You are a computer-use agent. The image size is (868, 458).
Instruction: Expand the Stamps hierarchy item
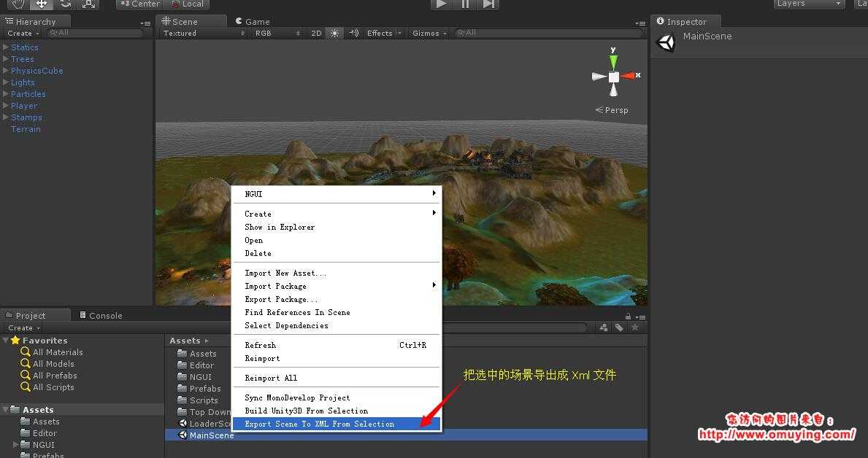point(6,117)
